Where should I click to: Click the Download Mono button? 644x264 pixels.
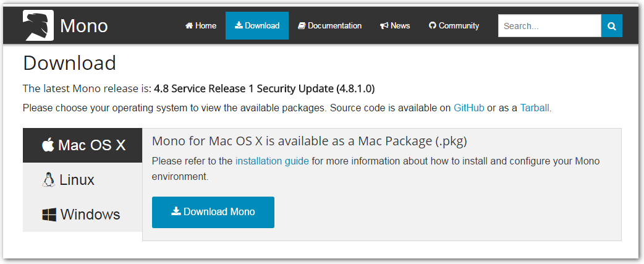click(213, 212)
